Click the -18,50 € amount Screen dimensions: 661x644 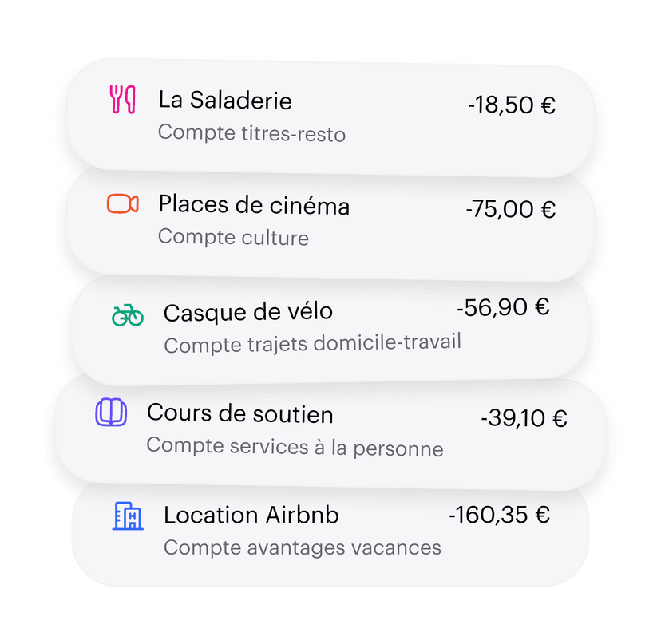point(513,105)
